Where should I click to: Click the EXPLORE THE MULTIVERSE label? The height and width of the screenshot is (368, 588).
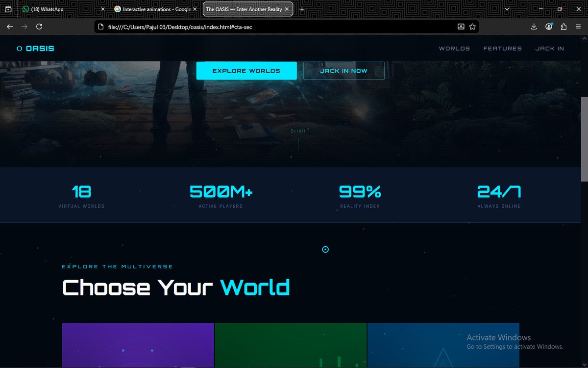(117, 266)
